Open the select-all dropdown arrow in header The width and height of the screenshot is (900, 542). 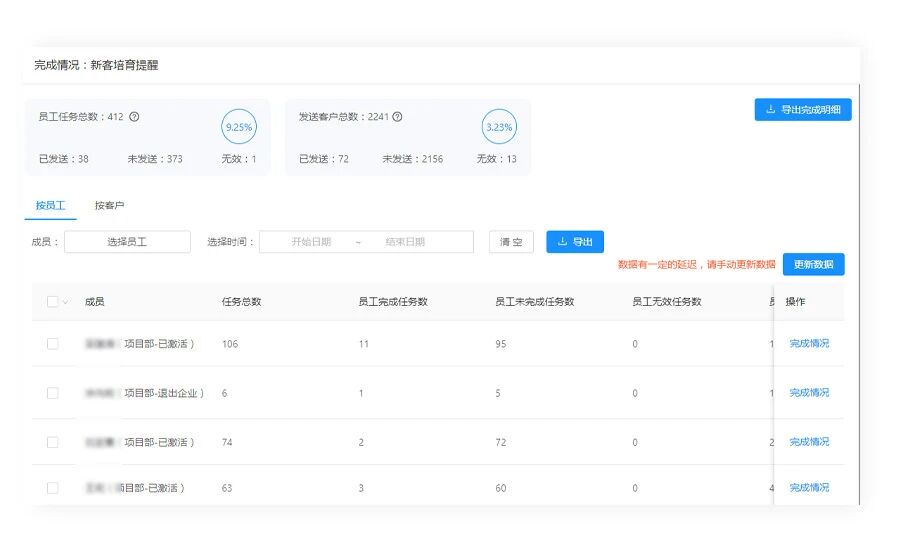[x=65, y=302]
